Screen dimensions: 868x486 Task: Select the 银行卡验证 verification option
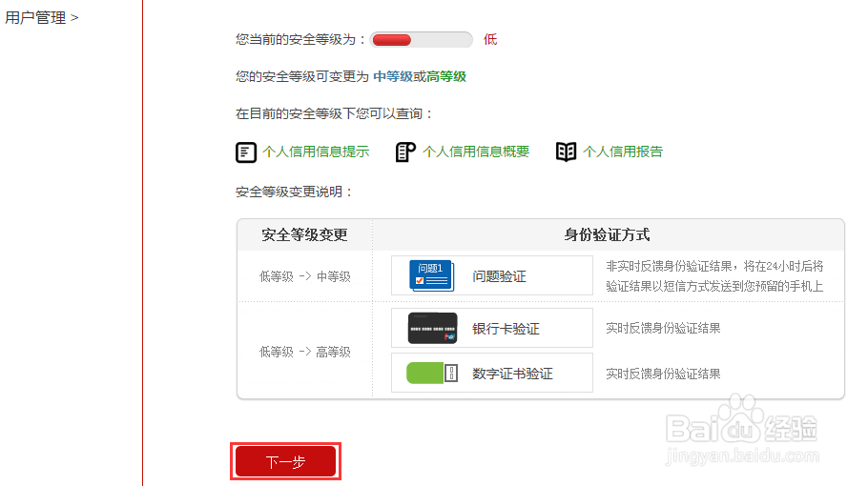click(x=491, y=328)
